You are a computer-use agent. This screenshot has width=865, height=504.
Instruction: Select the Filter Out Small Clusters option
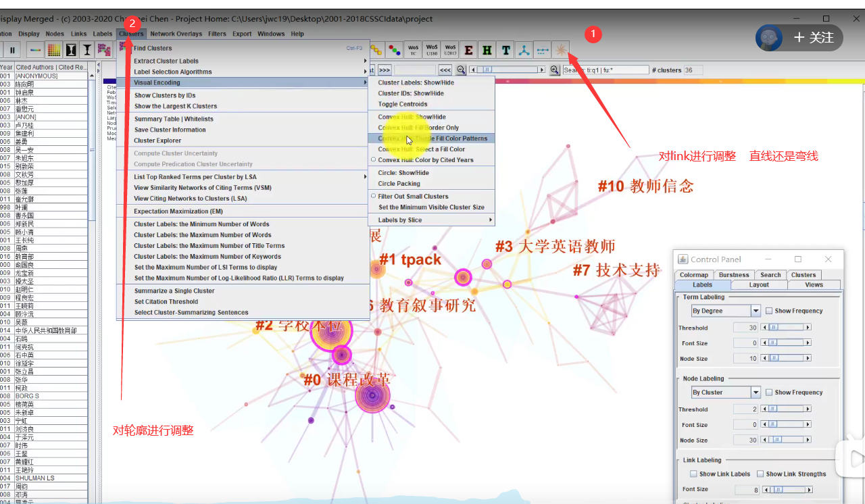coord(431,197)
